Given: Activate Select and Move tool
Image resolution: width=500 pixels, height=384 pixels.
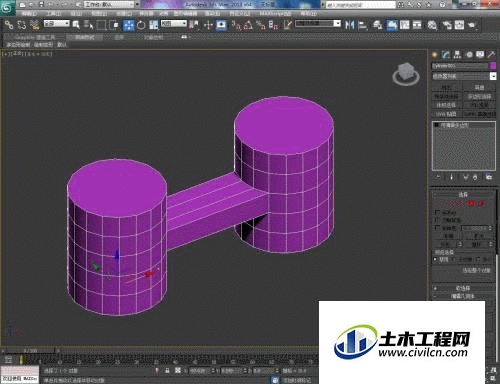Looking at the screenshot, I should click(x=128, y=25).
